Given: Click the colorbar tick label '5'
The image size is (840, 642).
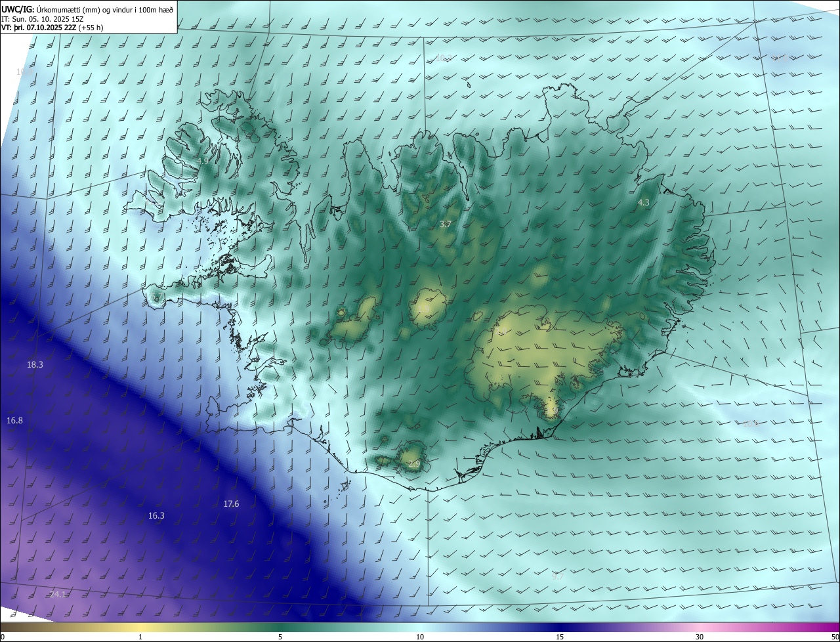Looking at the screenshot, I should (280, 637).
